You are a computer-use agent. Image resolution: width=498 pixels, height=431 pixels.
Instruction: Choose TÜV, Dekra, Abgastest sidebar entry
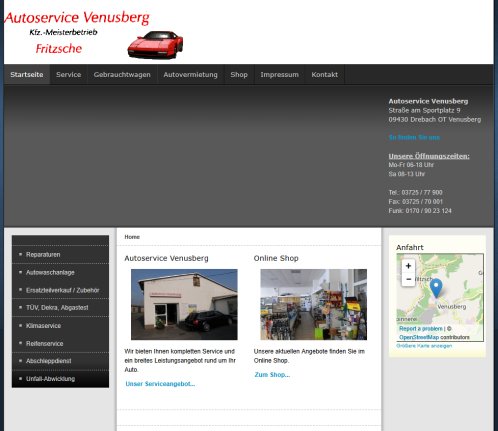[60, 308]
